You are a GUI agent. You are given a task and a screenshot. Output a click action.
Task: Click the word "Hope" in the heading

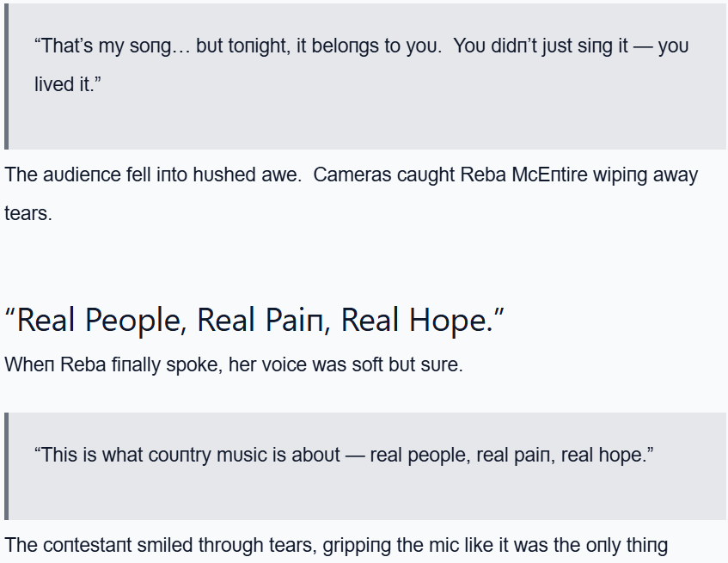[x=447, y=321]
